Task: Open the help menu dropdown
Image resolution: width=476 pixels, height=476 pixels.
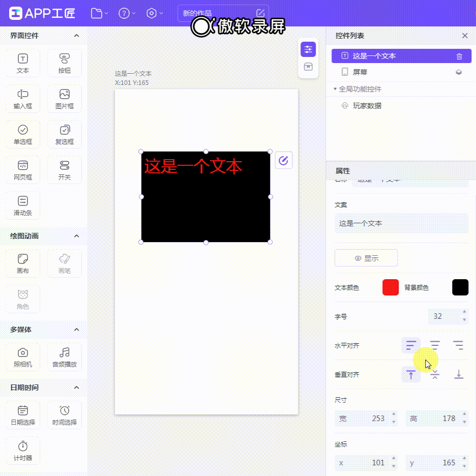Action: tap(127, 13)
